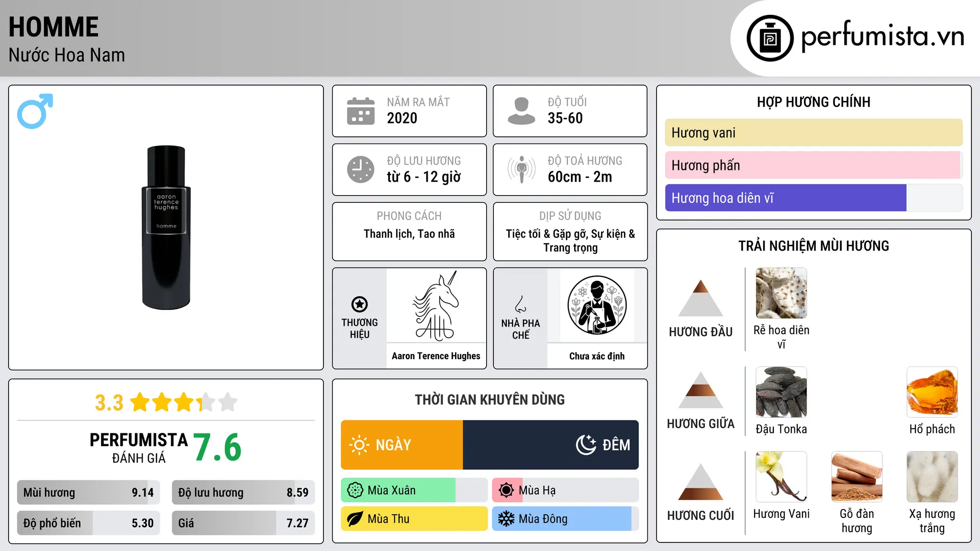
Task: Click the blue male gender symbol
Action: click(35, 111)
